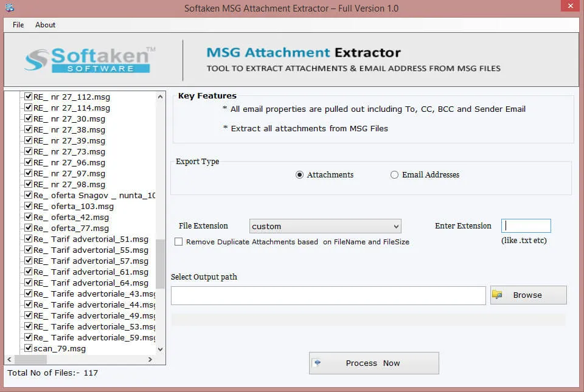Select Re_ oferta_77.msg in list

coord(71,228)
